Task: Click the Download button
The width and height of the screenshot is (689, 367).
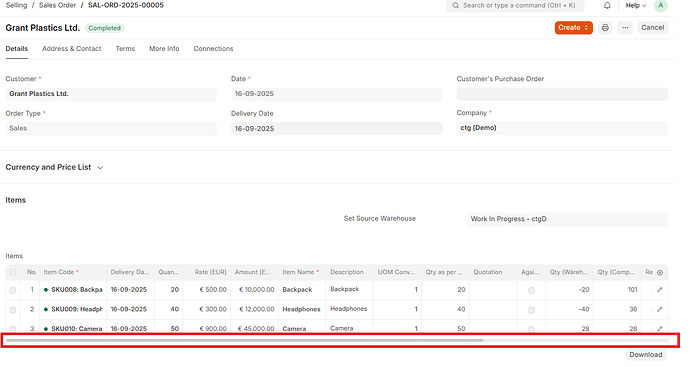Action: tap(645, 355)
